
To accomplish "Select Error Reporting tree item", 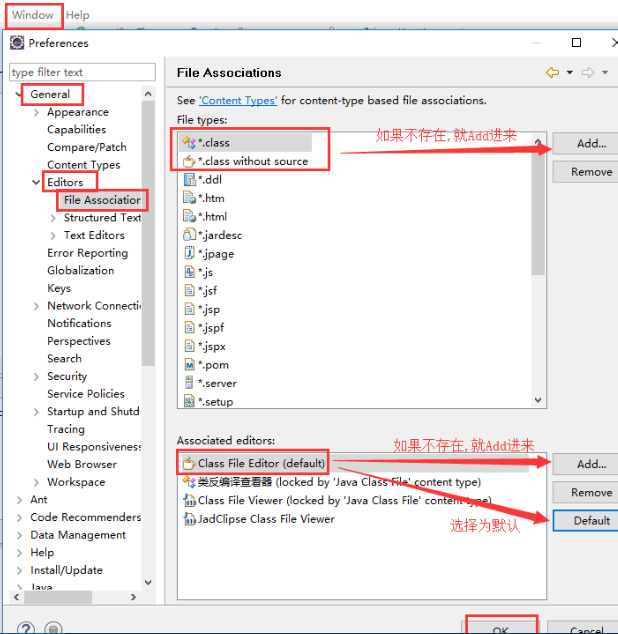I will click(87, 253).
